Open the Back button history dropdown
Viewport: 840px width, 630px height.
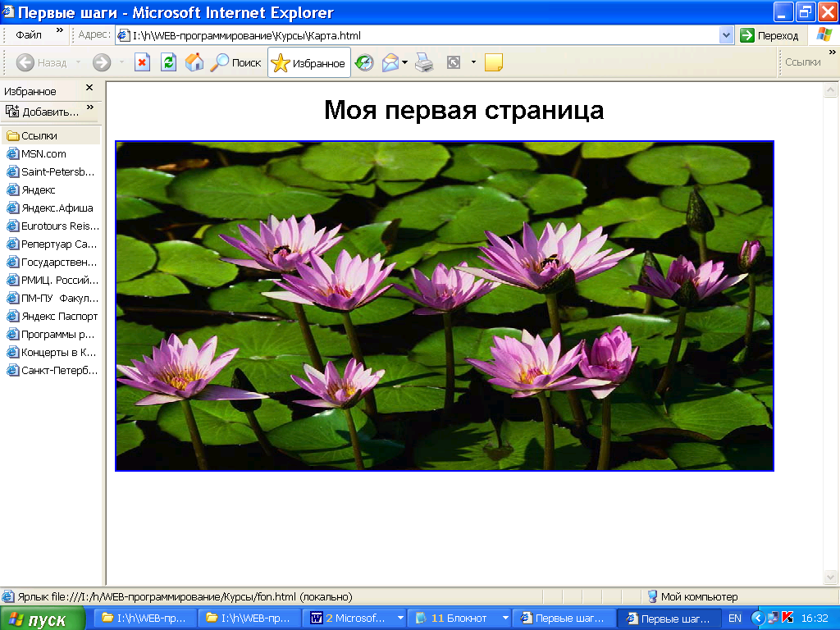tap(78, 62)
